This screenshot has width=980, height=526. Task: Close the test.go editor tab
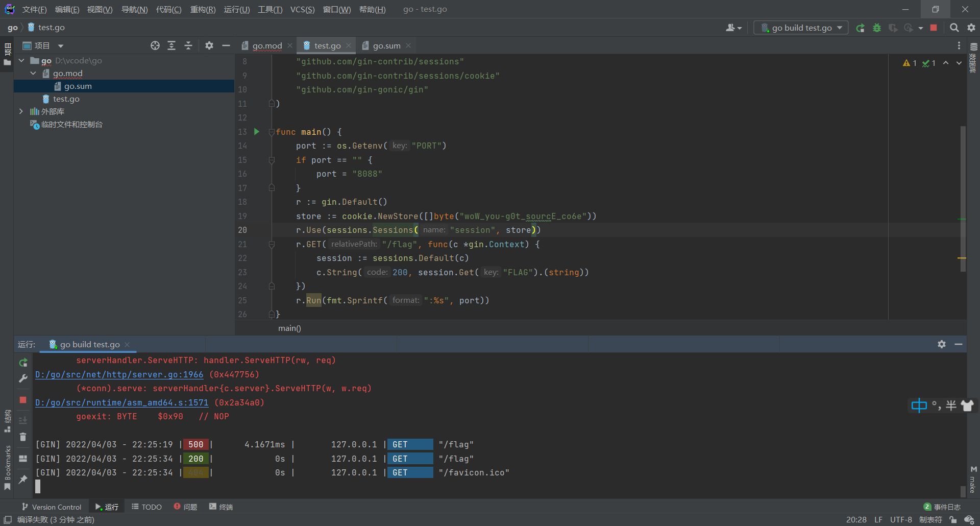349,45
